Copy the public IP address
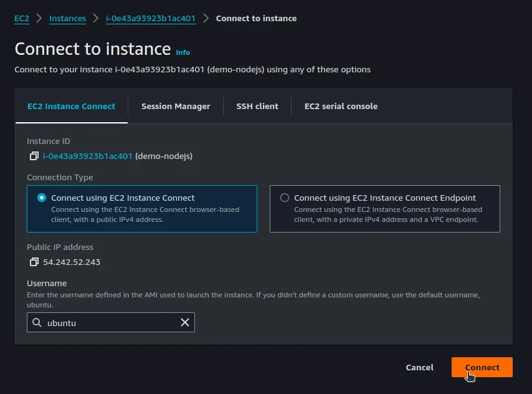Screen dimensions: 532x394 34,262
